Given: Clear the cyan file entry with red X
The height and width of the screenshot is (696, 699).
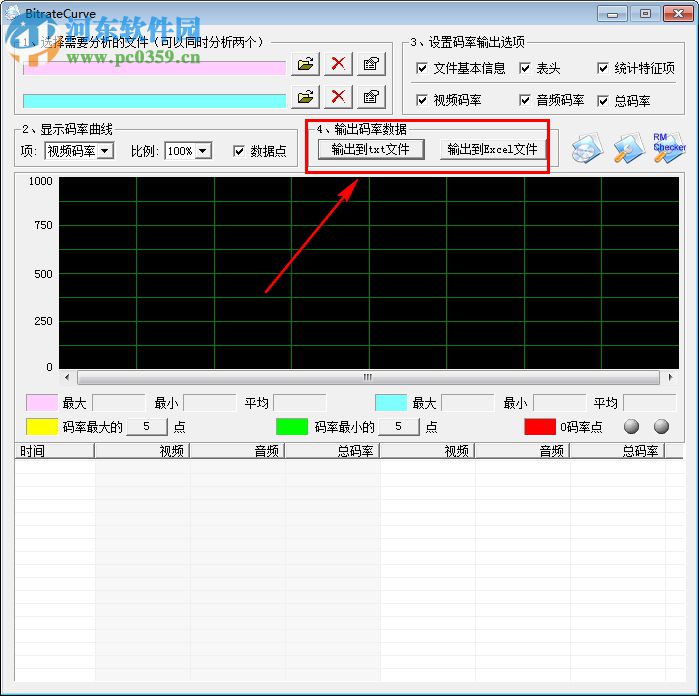Looking at the screenshot, I should [x=338, y=97].
